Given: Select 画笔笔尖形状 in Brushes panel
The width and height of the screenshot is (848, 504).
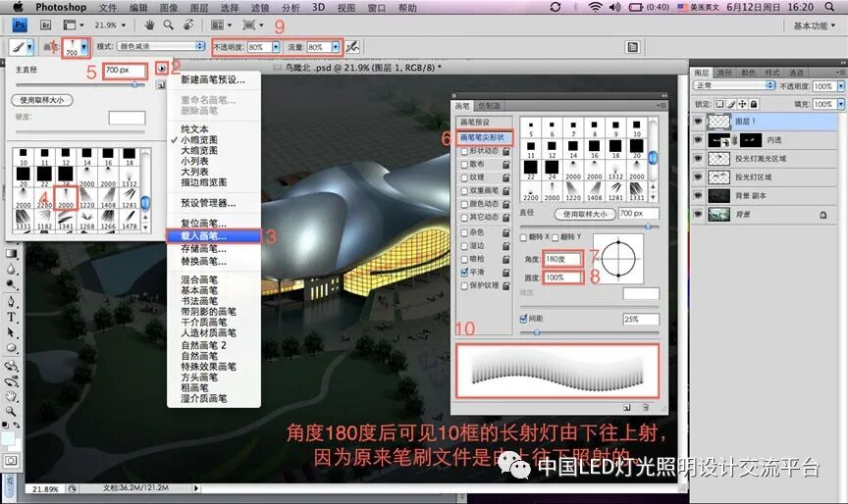Looking at the screenshot, I should (485, 137).
